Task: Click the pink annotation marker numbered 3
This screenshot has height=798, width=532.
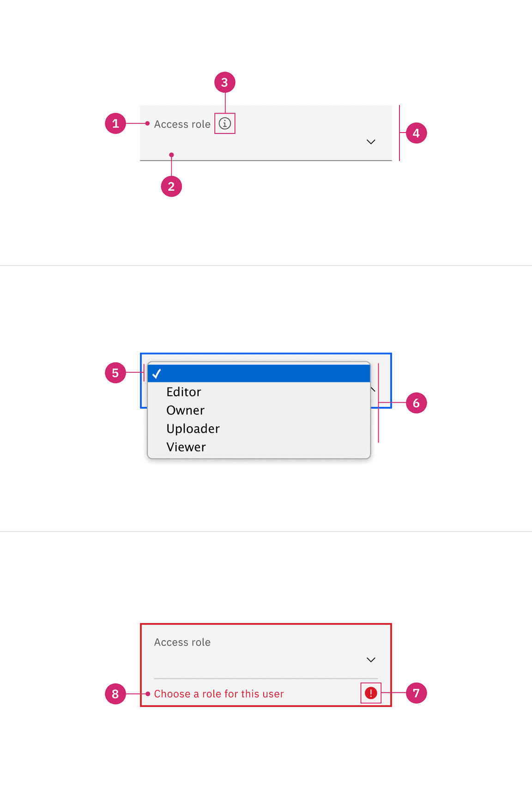Action: (x=225, y=82)
